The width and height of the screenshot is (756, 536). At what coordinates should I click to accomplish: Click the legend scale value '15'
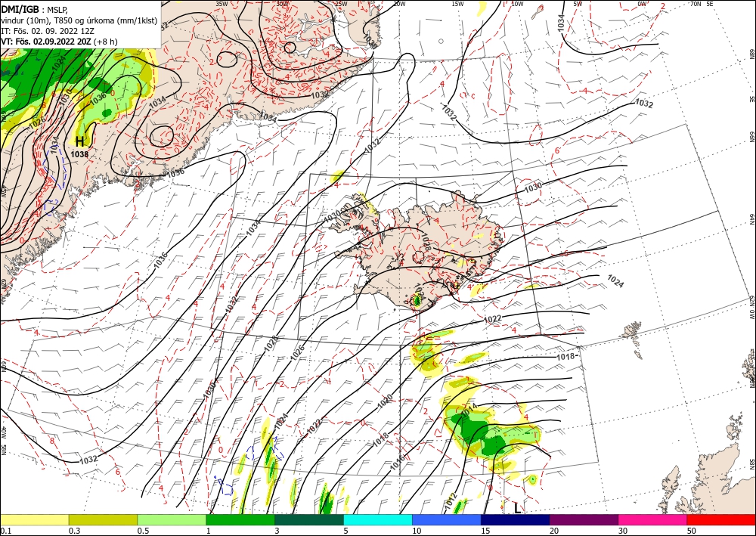pos(485,531)
